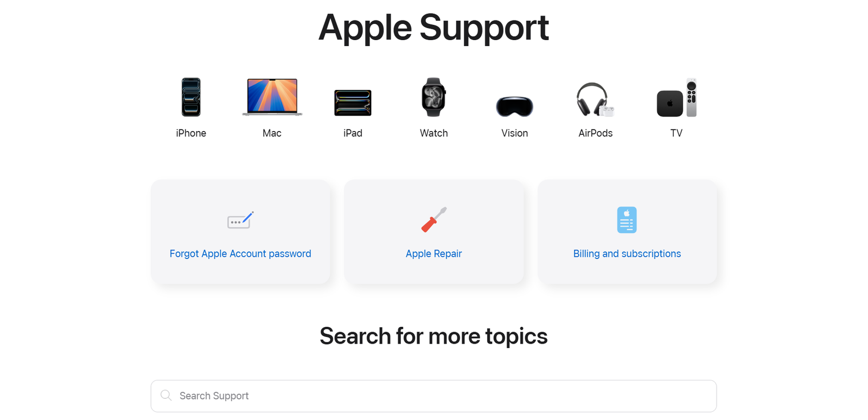868x420 pixels.
Task: Open Apple Watch support icon
Action: tap(433, 97)
